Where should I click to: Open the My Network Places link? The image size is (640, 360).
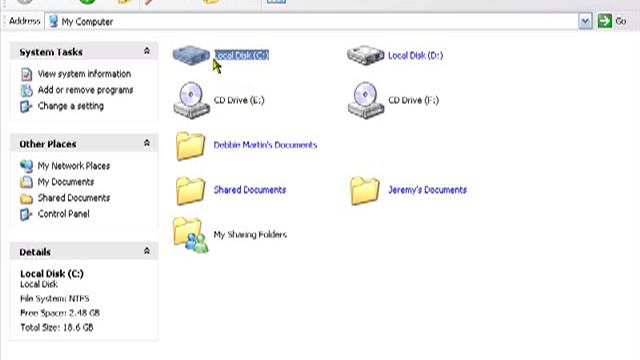point(74,166)
